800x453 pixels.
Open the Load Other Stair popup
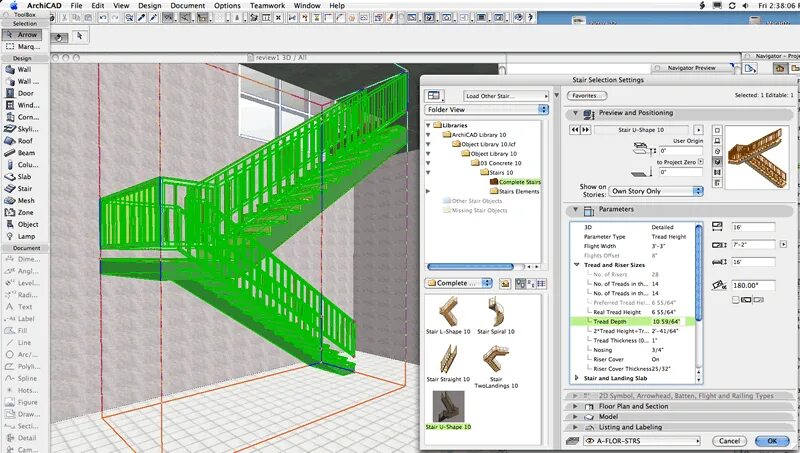click(x=506, y=96)
